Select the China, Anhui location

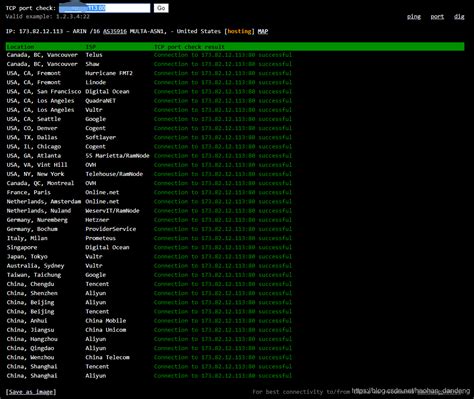coord(27,321)
